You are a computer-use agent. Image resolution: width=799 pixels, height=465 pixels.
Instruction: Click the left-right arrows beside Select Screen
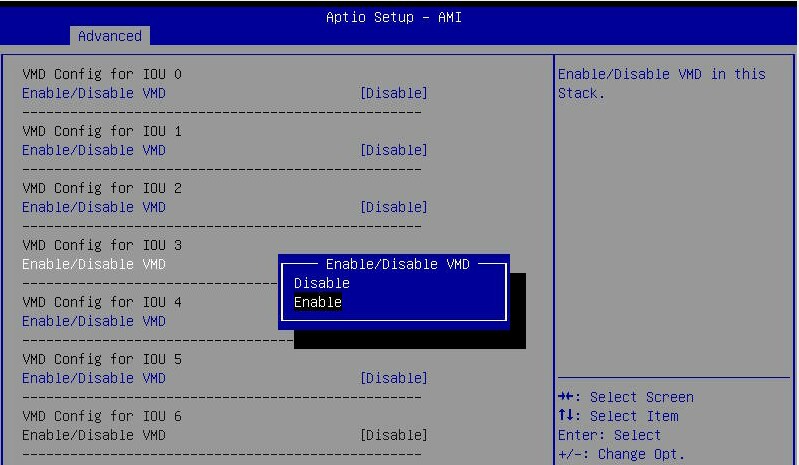point(567,397)
